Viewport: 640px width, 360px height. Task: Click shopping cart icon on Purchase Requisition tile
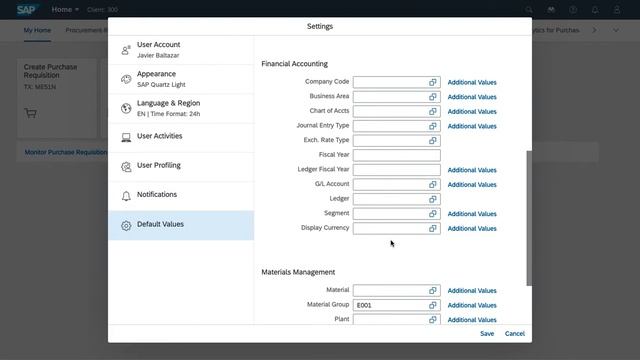coord(31,113)
